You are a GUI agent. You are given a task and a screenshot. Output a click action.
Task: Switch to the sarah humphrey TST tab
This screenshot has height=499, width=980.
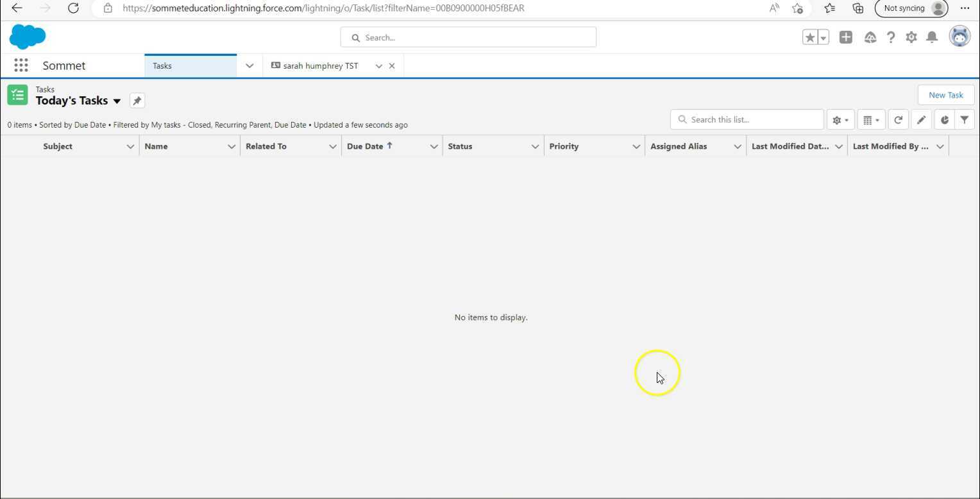click(319, 65)
